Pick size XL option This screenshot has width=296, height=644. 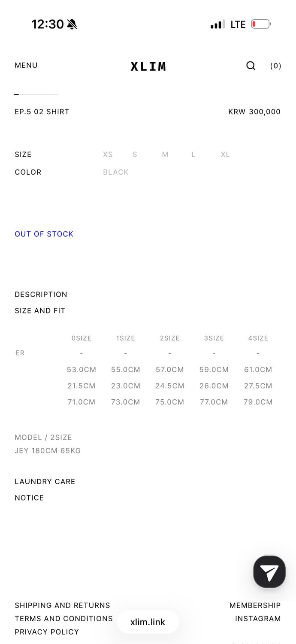pos(225,155)
